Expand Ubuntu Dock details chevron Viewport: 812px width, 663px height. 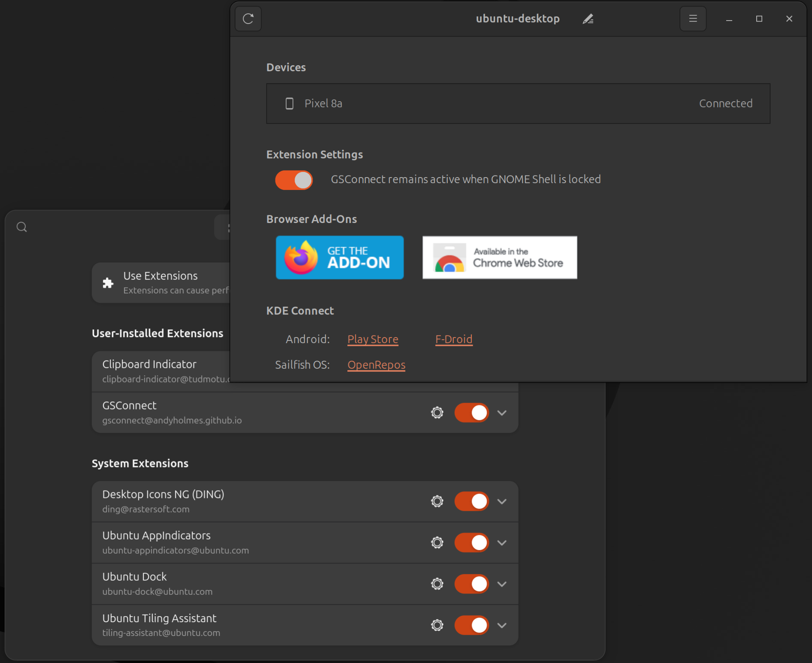point(502,584)
